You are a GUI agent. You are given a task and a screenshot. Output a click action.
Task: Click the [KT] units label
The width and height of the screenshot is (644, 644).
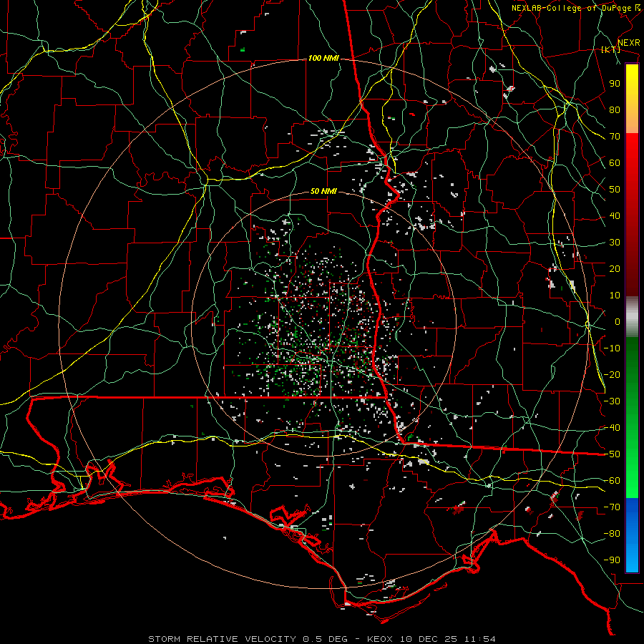pos(610,49)
